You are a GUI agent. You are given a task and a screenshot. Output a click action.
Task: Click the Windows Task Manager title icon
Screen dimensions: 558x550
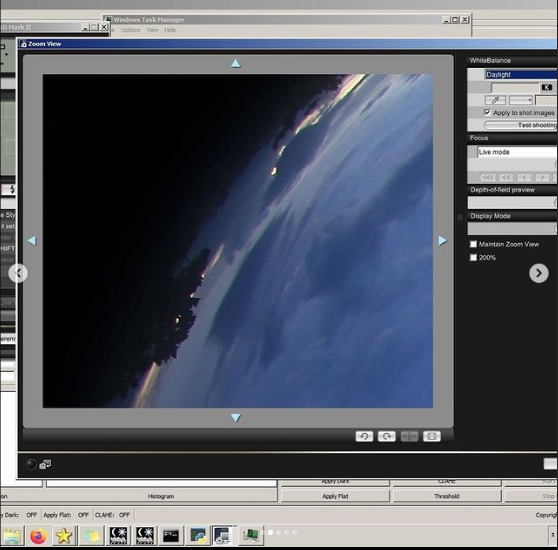click(108, 20)
